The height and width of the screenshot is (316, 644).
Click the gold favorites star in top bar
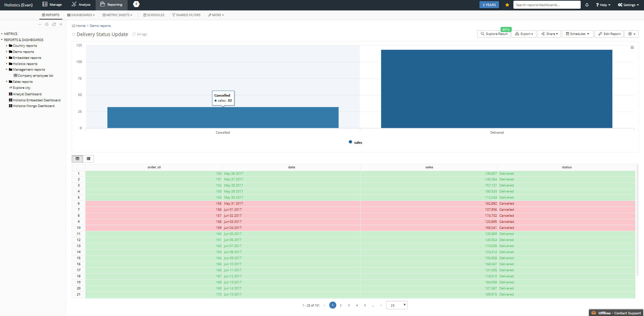click(507, 5)
